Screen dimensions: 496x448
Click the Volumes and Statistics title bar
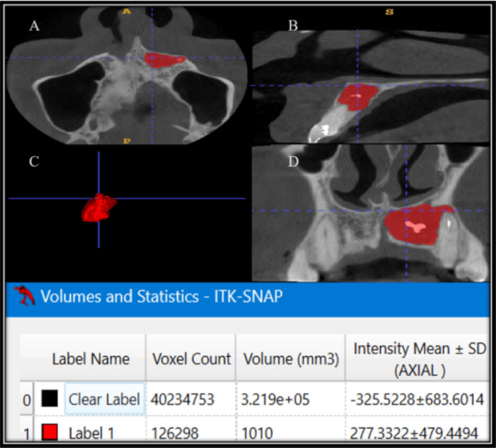pos(247,299)
